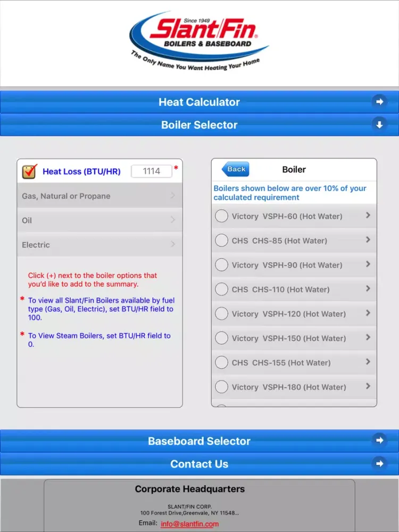399x532 pixels.
Task: Select Victory VSPH-120 radio button
Action: coord(221,313)
